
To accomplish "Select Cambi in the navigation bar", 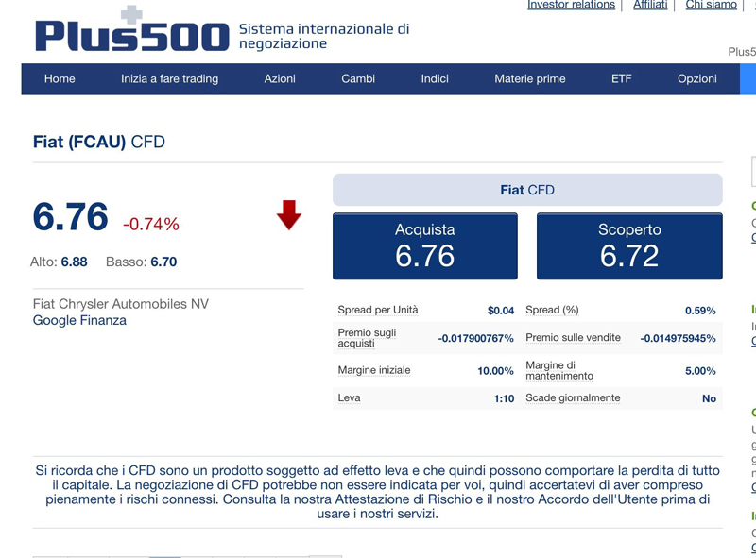I will click(x=358, y=78).
